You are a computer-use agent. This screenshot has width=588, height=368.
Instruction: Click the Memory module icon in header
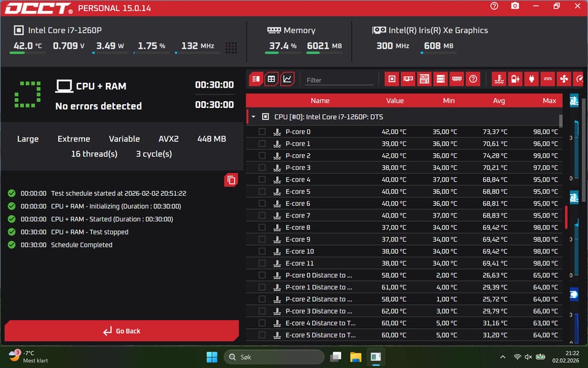pos(274,30)
